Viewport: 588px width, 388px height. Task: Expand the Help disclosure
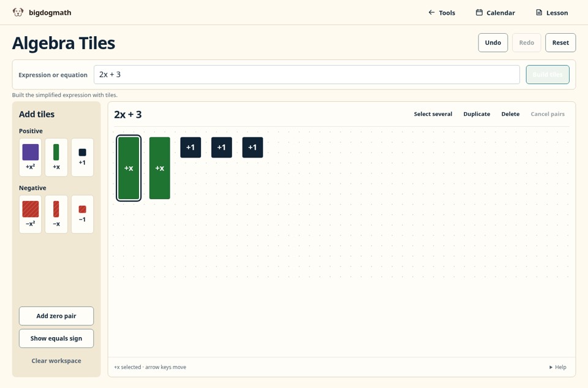pos(557,367)
